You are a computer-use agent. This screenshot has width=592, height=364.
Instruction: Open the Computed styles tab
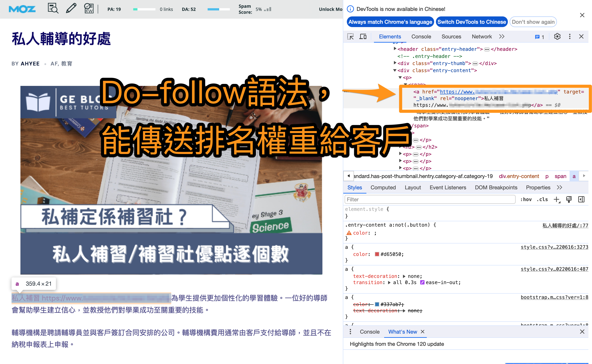tap(383, 188)
